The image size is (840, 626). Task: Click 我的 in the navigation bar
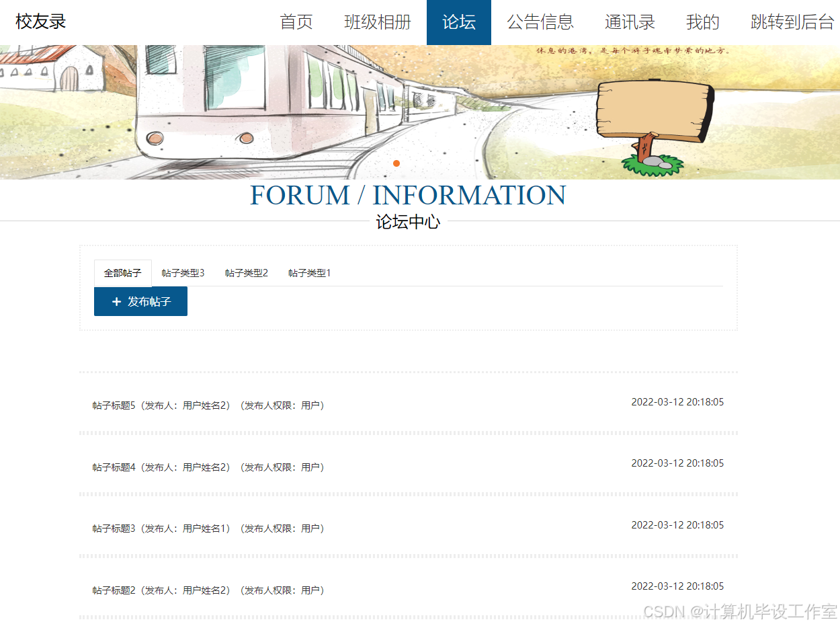[x=703, y=22]
